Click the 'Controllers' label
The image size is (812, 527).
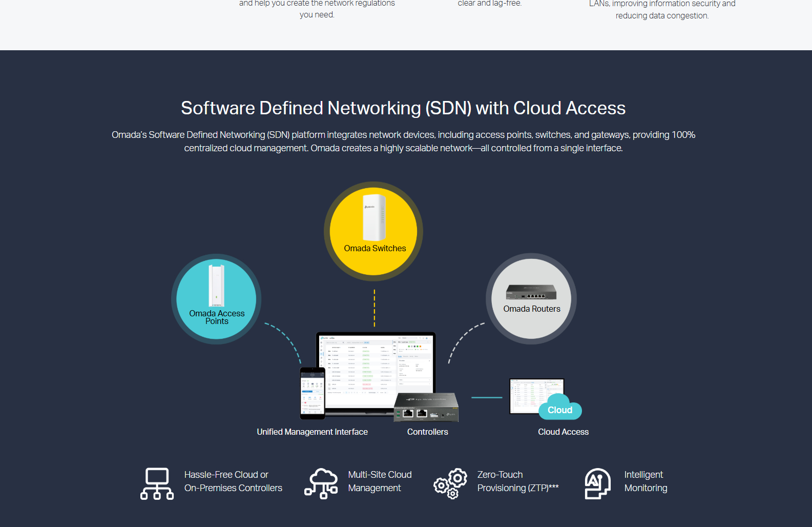[x=428, y=432]
